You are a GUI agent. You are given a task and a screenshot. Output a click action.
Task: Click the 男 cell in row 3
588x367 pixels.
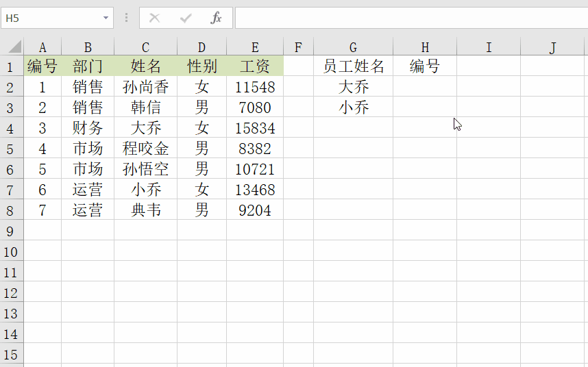coord(201,107)
